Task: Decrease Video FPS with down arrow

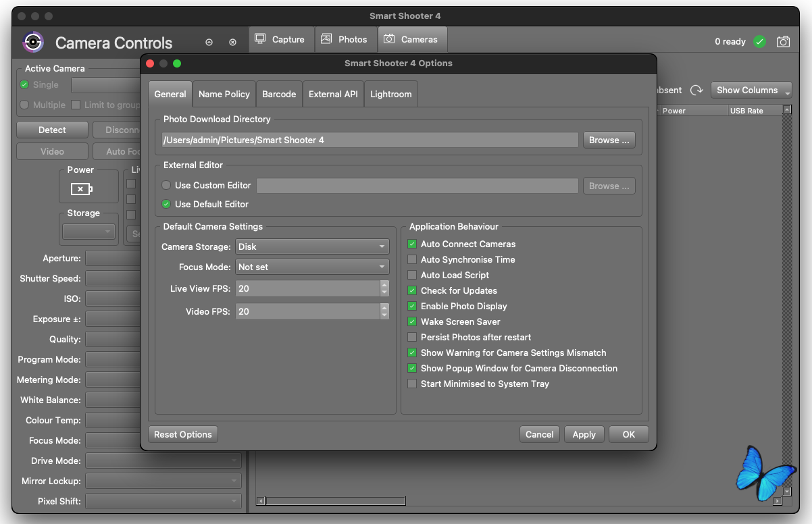Action: (x=384, y=315)
